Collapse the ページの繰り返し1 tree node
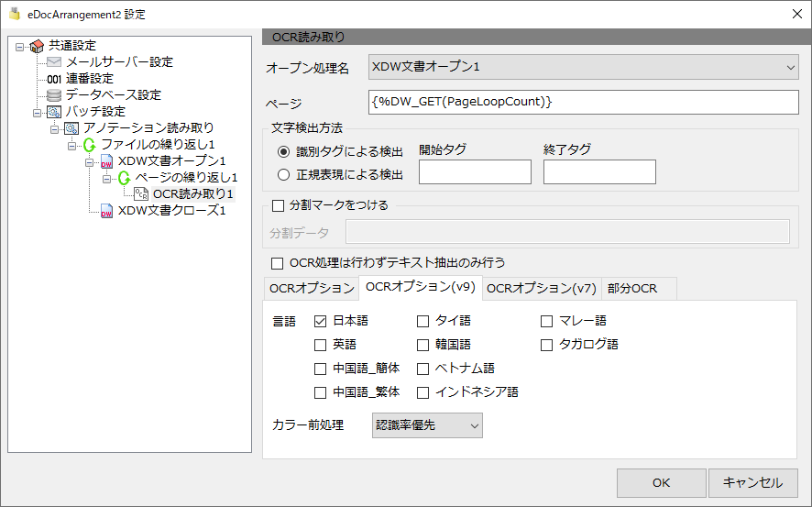The height and width of the screenshot is (507, 812). point(106,179)
